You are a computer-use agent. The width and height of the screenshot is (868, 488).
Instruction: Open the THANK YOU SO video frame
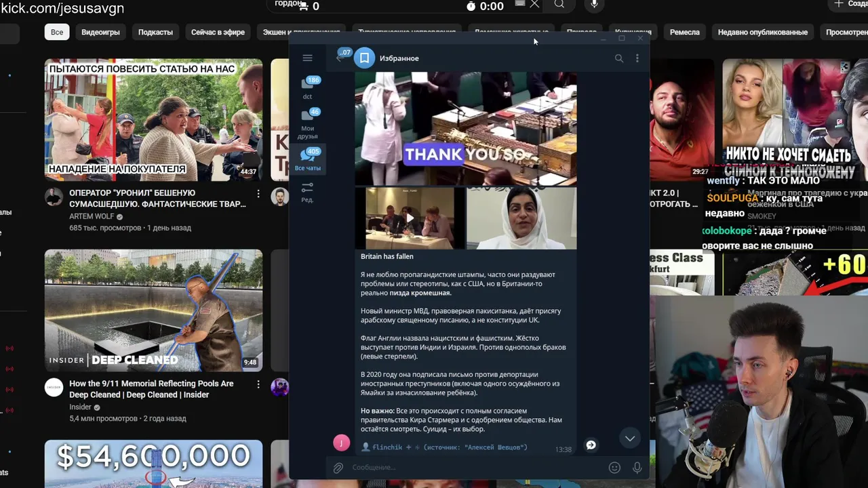click(x=466, y=128)
